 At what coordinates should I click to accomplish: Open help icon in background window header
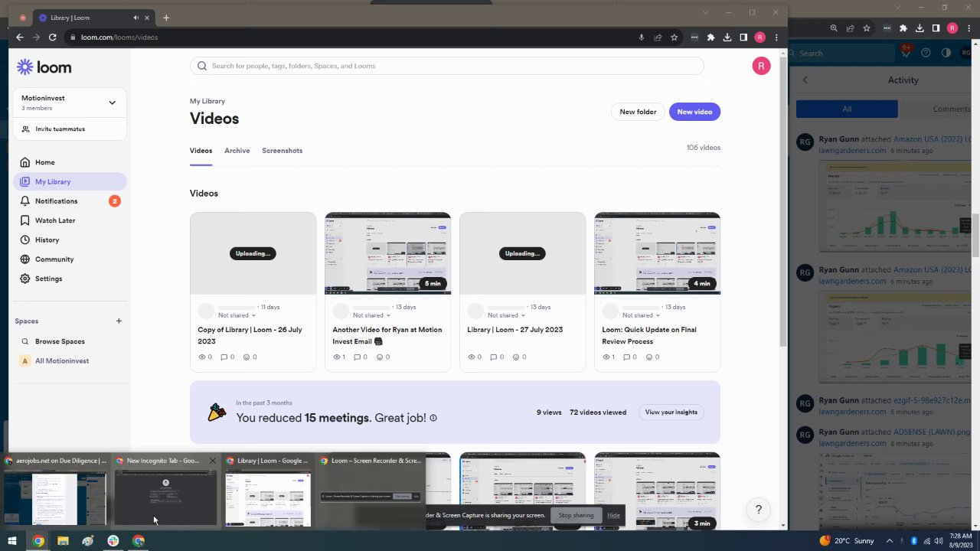tap(926, 53)
